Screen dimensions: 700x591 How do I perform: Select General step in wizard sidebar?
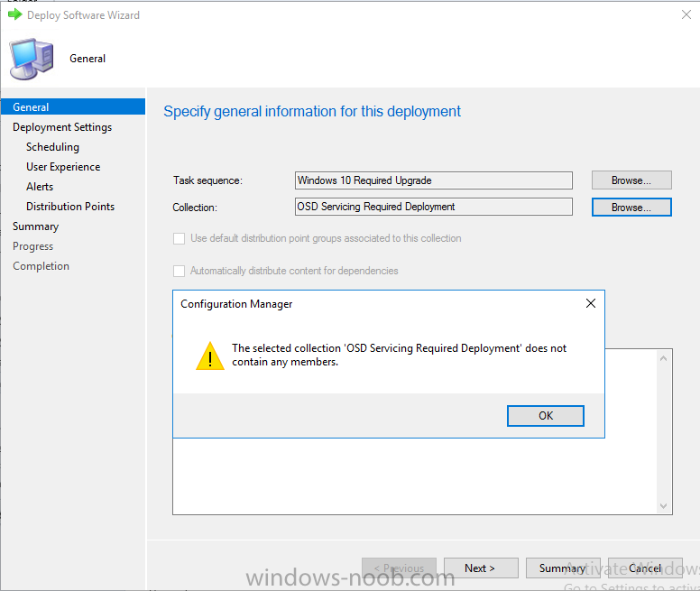pos(73,107)
